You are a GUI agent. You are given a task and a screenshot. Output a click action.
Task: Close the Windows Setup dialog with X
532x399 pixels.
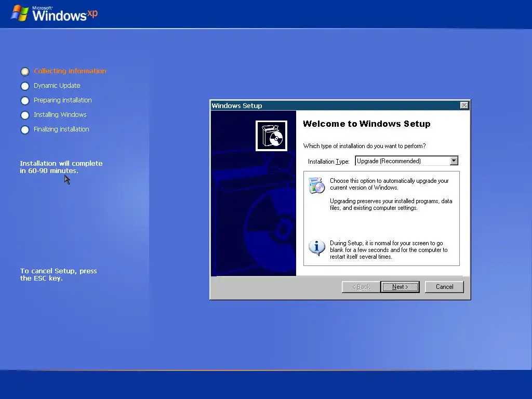464,105
